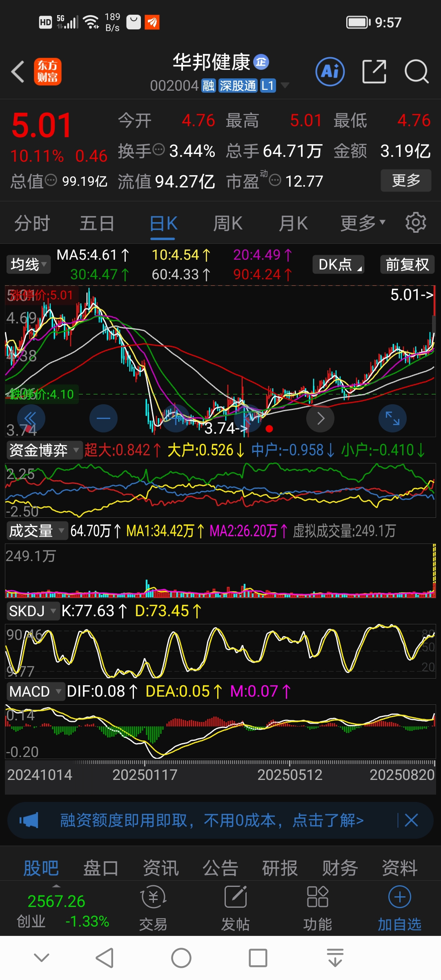Image resolution: width=441 pixels, height=980 pixels.
Task: Open the Ai assistant icon
Action: coord(330,71)
